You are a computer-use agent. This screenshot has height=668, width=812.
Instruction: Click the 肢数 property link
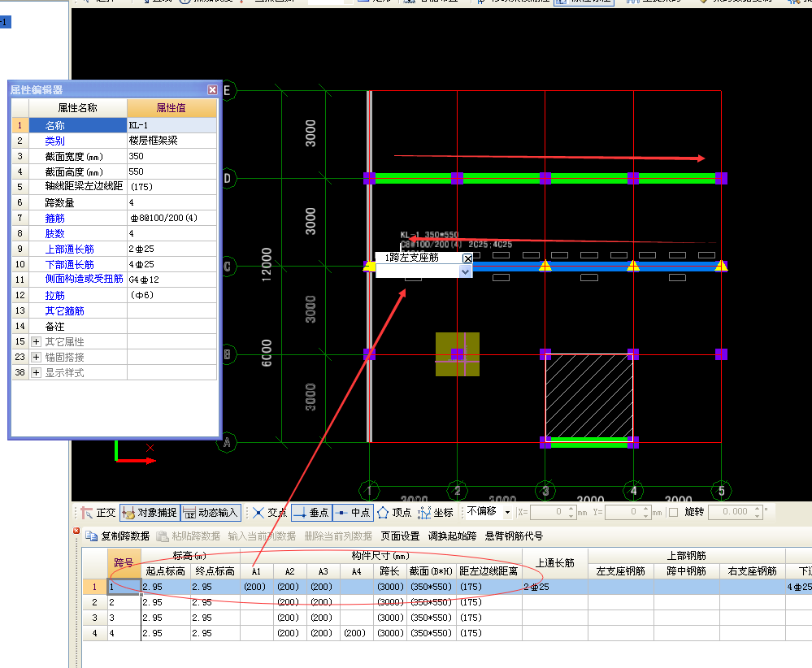[55, 234]
